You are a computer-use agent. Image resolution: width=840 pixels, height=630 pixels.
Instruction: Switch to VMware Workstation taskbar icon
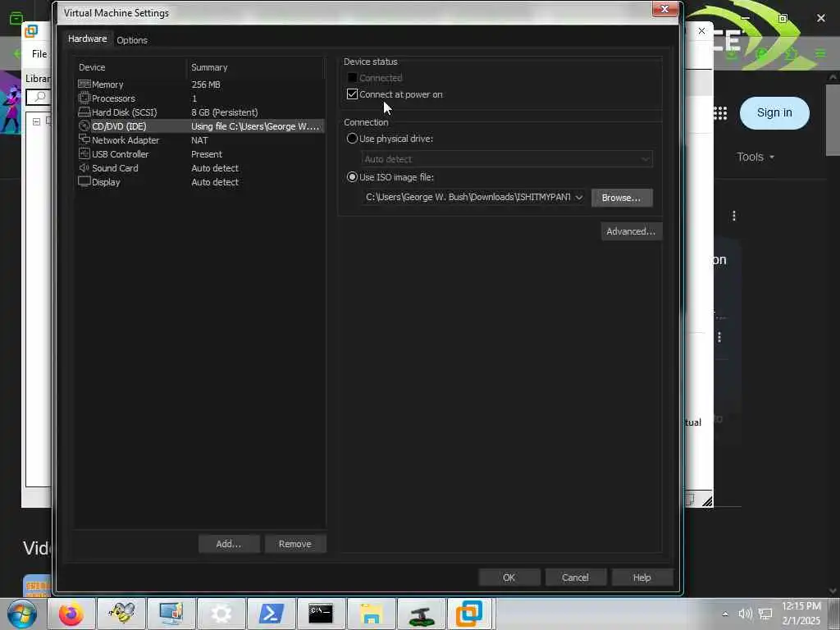[x=470, y=614]
